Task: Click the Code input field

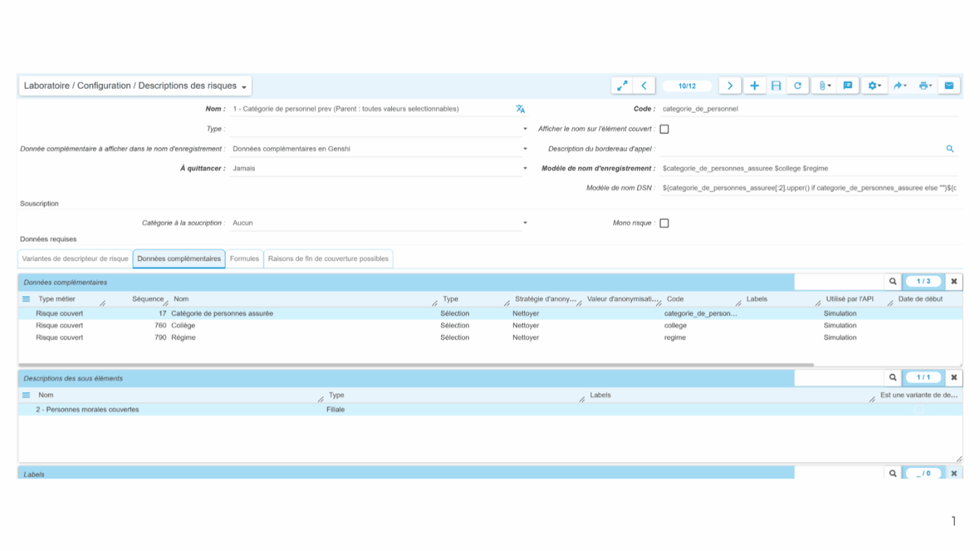Action: pyautogui.click(x=805, y=109)
